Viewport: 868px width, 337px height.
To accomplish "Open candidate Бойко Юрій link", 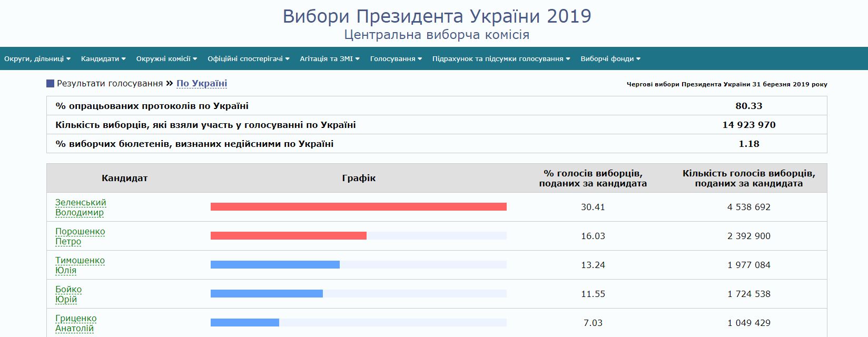I will tap(68, 294).
